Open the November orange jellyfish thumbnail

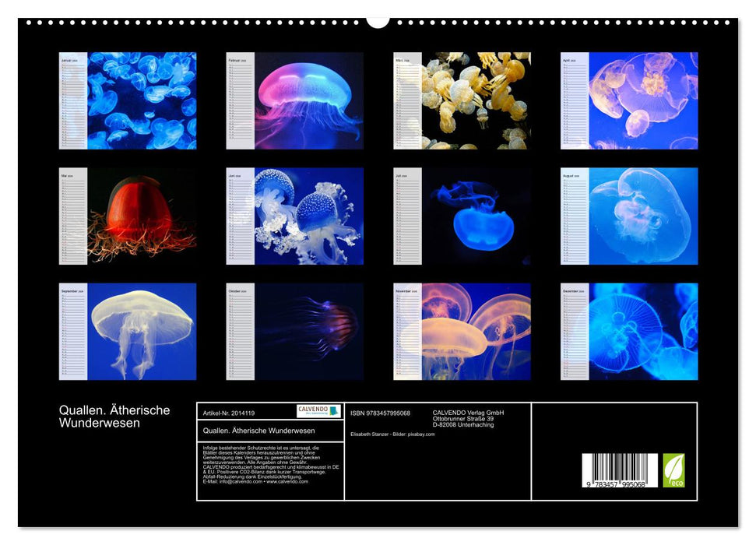[462, 331]
